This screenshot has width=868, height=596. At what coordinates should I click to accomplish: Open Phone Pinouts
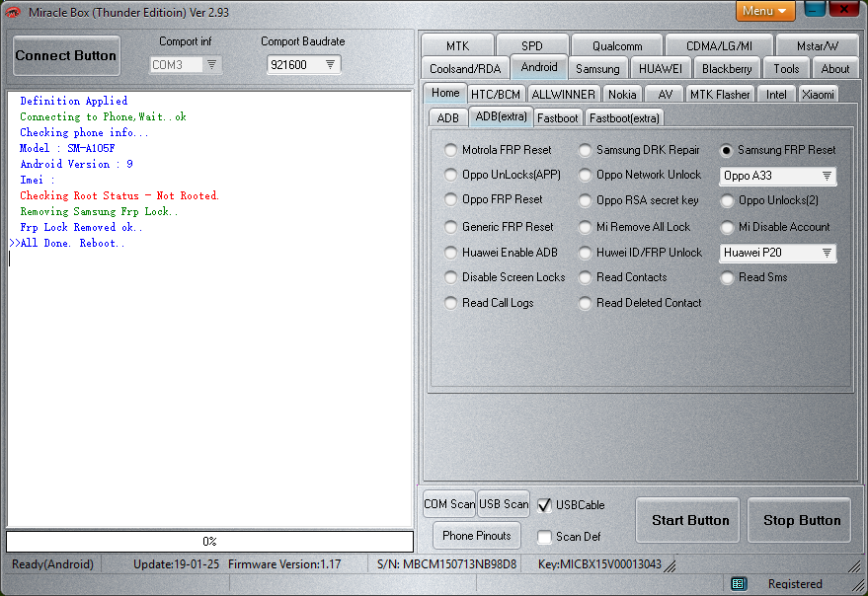pyautogui.click(x=477, y=536)
